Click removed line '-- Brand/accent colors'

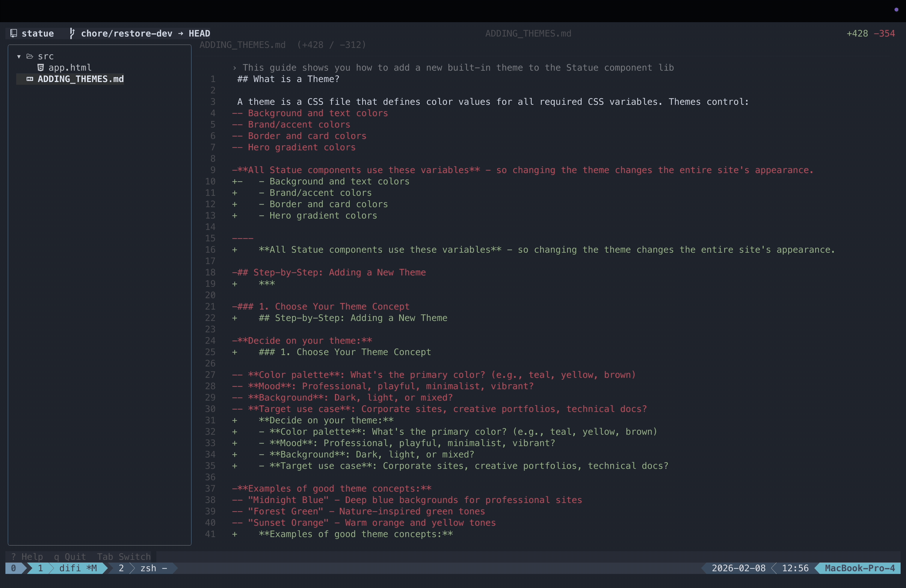291,125
